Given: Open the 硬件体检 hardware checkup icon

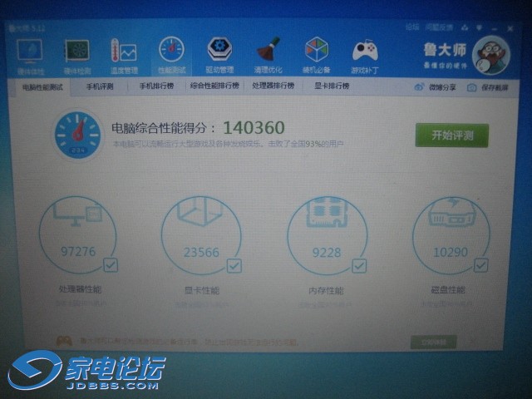Looking at the screenshot, I should tap(30, 53).
